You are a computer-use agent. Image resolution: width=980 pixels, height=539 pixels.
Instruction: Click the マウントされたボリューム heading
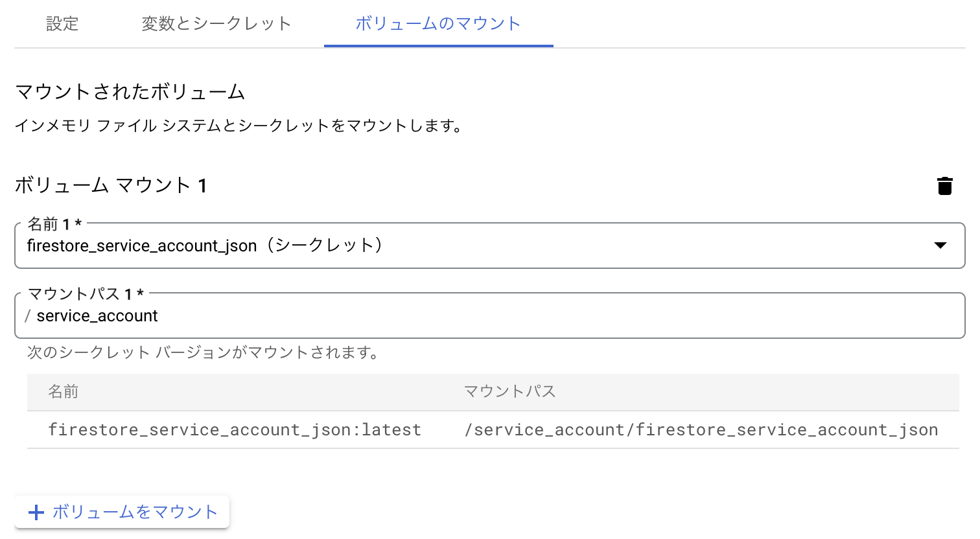[130, 92]
